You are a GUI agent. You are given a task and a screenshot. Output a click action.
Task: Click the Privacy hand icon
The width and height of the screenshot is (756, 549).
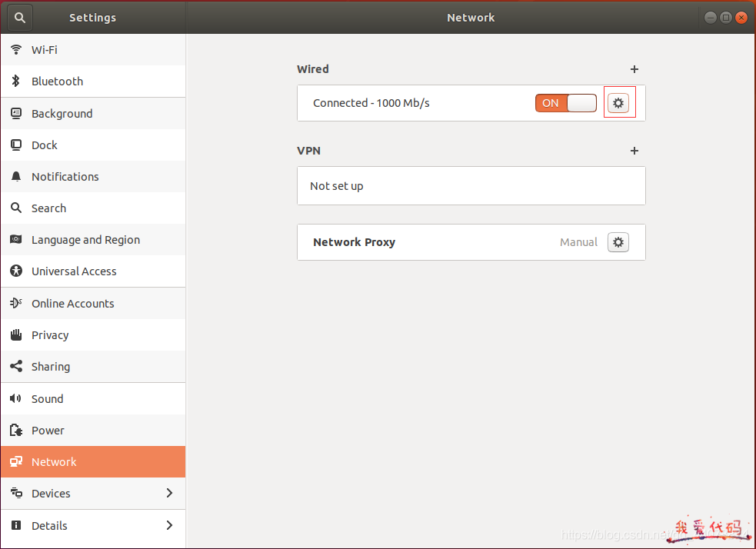pyautogui.click(x=16, y=334)
